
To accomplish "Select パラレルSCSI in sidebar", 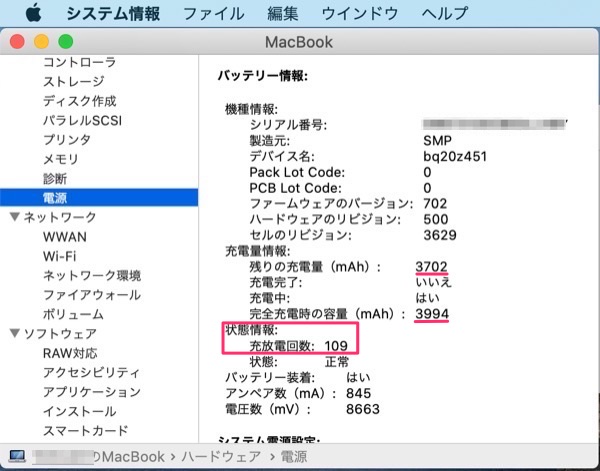I will pos(82,121).
